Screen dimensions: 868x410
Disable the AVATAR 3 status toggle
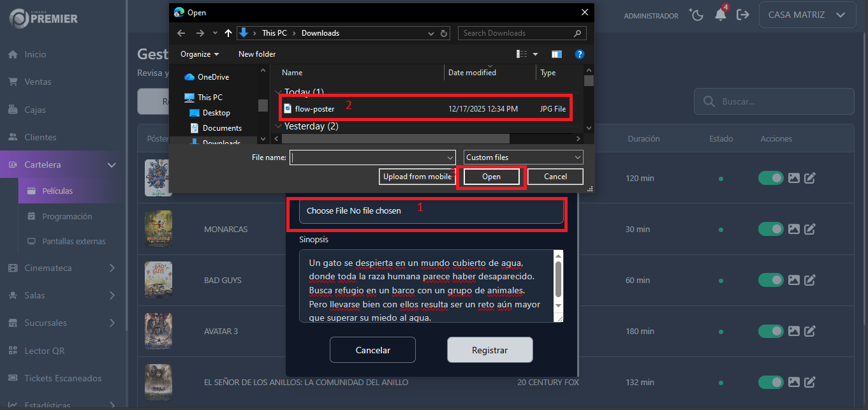pos(770,331)
